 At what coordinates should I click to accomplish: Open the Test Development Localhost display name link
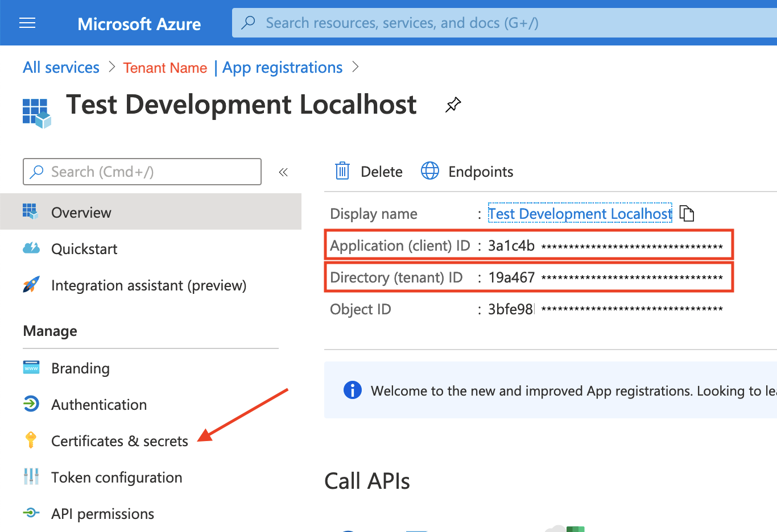580,214
